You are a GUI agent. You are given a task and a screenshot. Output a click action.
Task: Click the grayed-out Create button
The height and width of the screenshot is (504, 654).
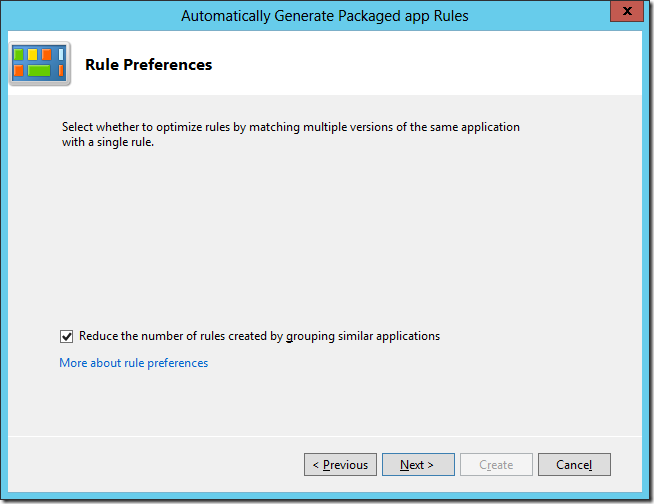tap(496, 465)
